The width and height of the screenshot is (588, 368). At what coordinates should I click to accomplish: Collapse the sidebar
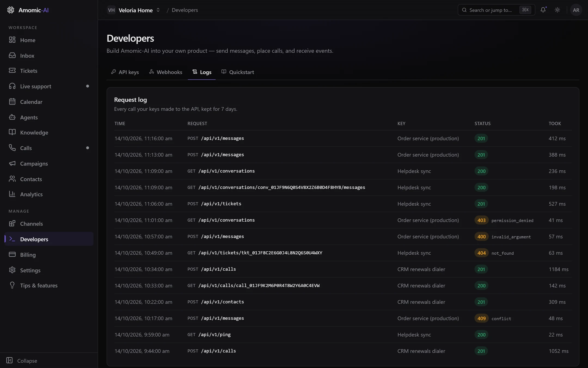coord(22,360)
